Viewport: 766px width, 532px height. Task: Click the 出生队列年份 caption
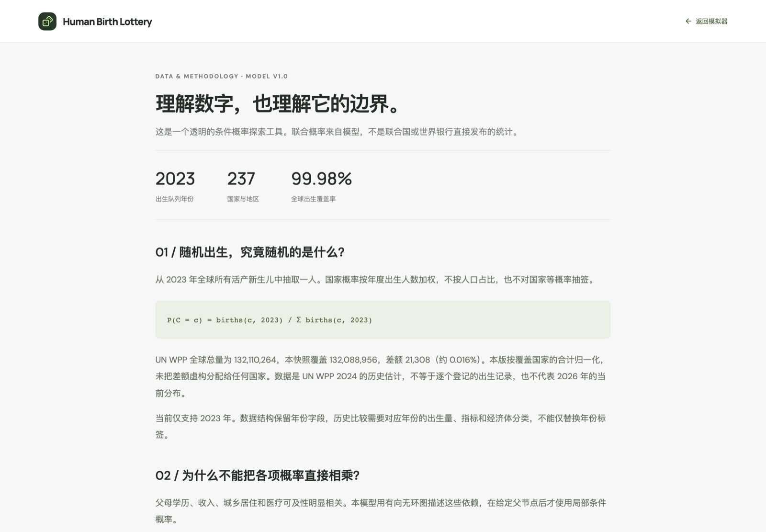coord(174,199)
